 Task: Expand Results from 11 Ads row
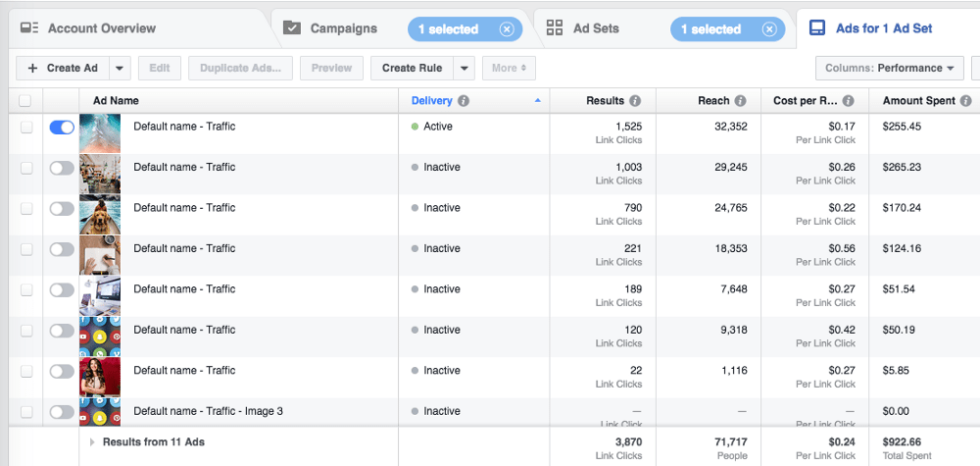click(x=93, y=442)
